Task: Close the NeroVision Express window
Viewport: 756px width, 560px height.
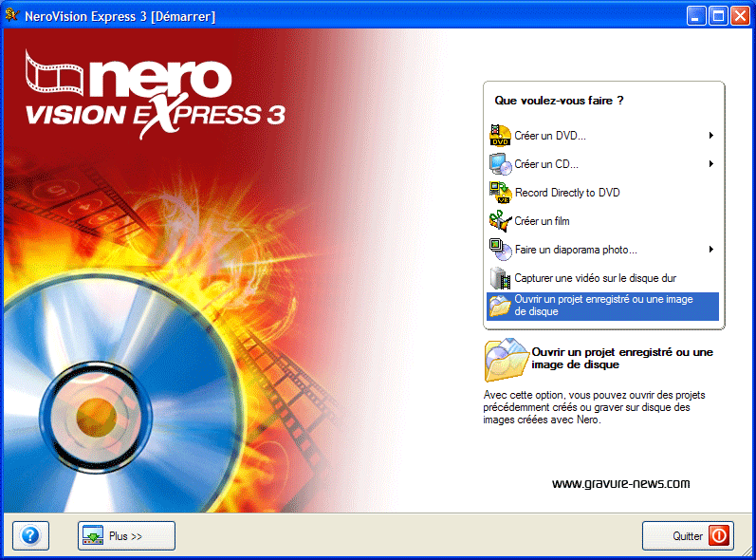Action: 740,16
